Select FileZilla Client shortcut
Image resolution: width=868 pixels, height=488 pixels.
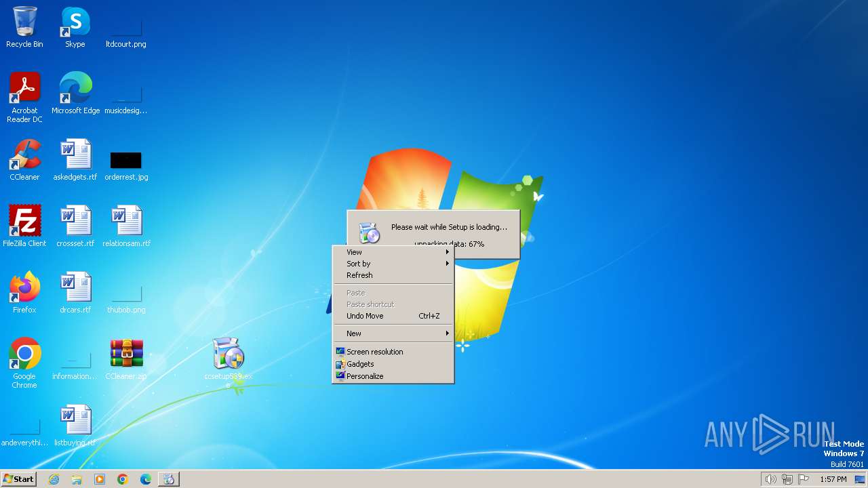24,226
